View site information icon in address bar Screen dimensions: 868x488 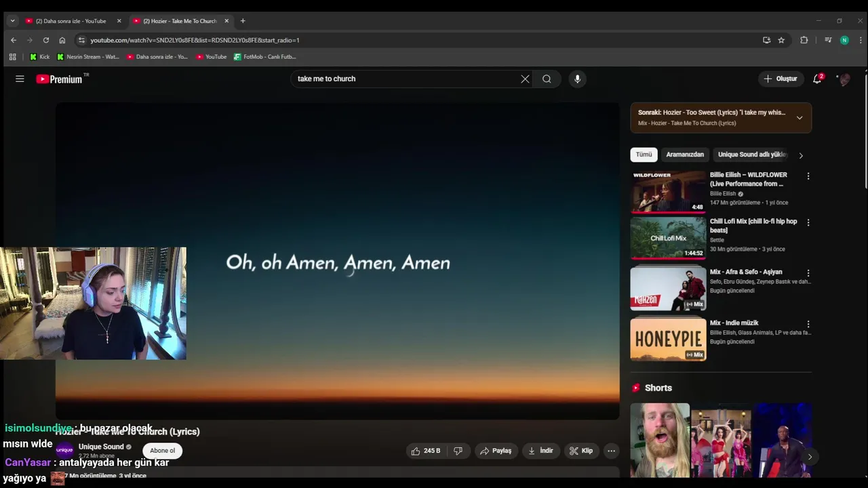tap(81, 40)
